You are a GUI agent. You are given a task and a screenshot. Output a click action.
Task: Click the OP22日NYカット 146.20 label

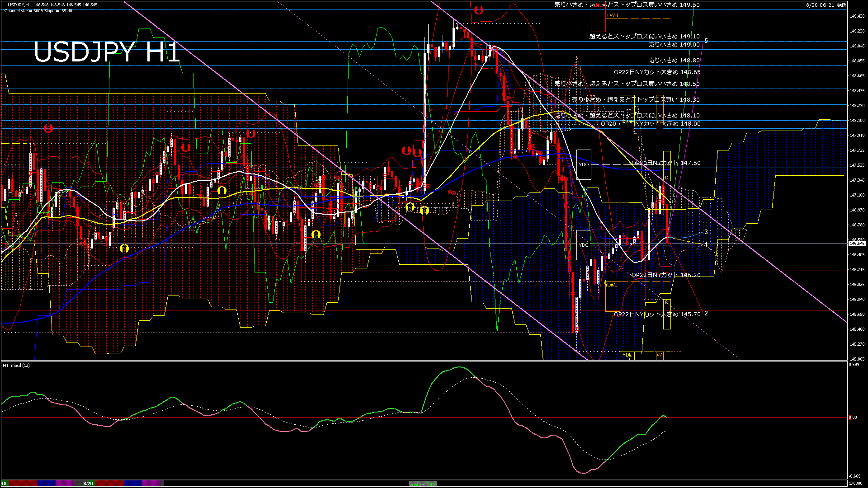click(x=666, y=275)
